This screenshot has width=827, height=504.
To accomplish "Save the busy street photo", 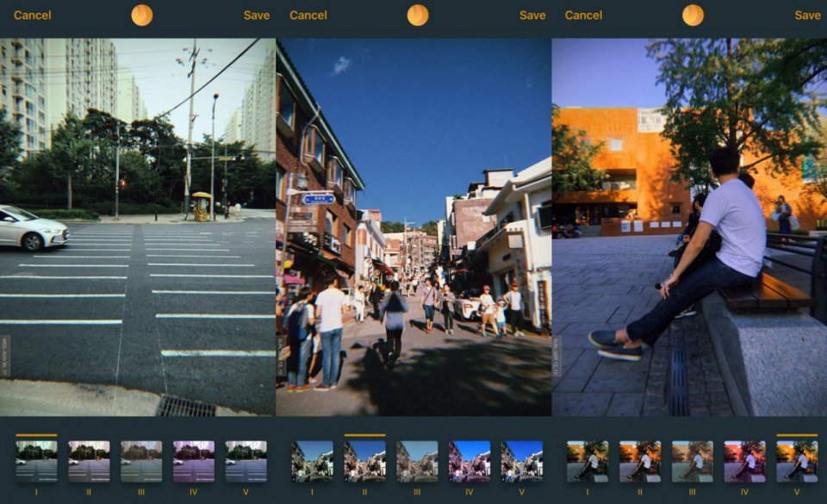I will point(532,15).
